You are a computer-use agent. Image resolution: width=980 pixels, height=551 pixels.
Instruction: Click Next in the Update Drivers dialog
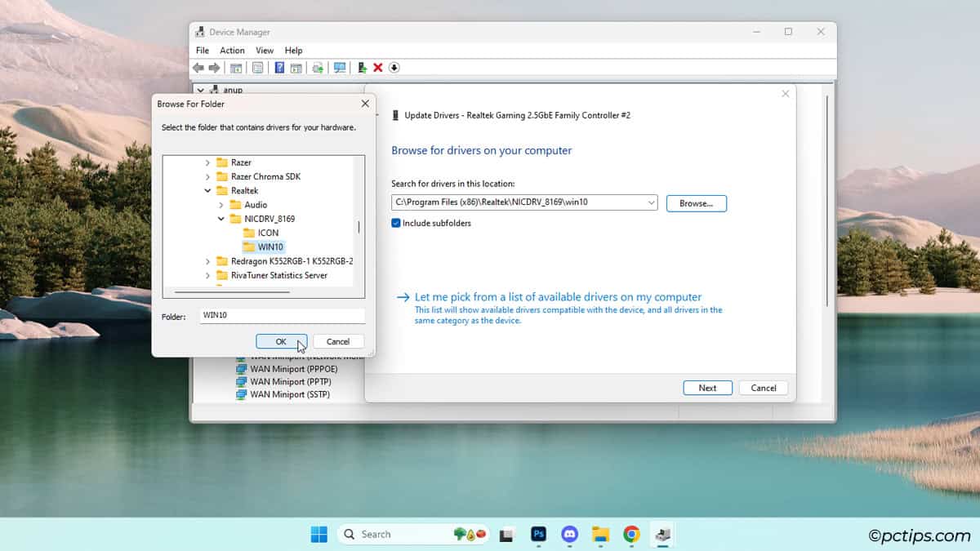(707, 388)
